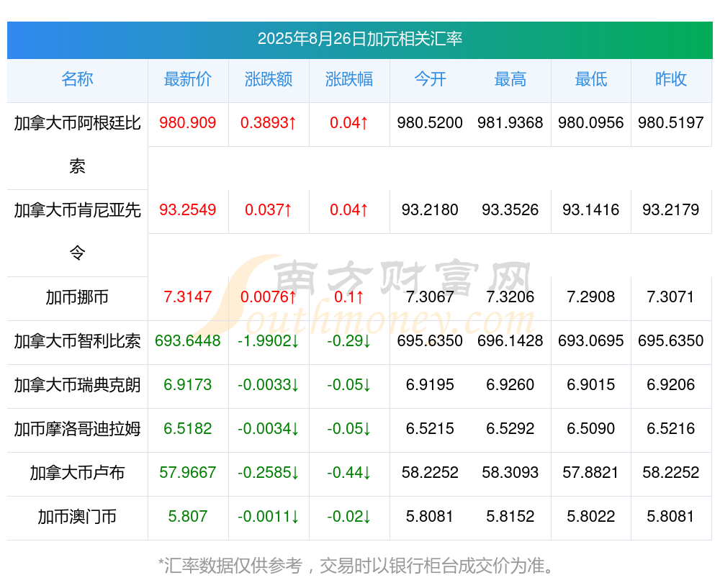Click low value 57.8821
720x588 pixels.
(591, 473)
